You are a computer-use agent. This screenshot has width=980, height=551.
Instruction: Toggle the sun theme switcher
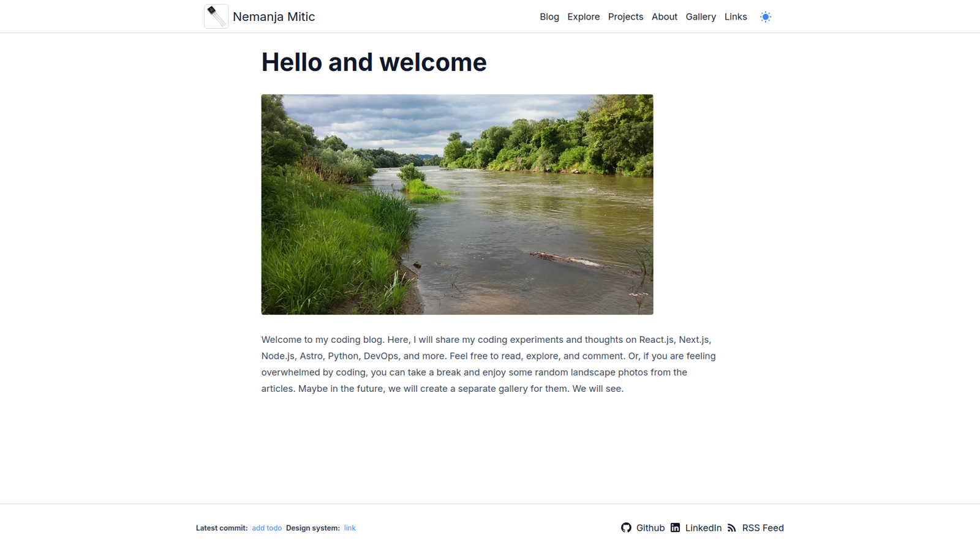765,17
